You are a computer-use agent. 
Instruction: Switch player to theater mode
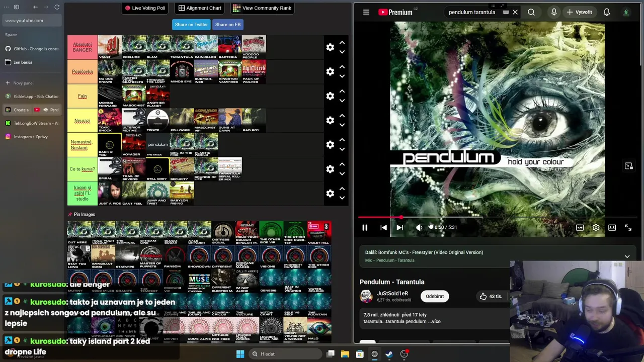click(x=612, y=228)
